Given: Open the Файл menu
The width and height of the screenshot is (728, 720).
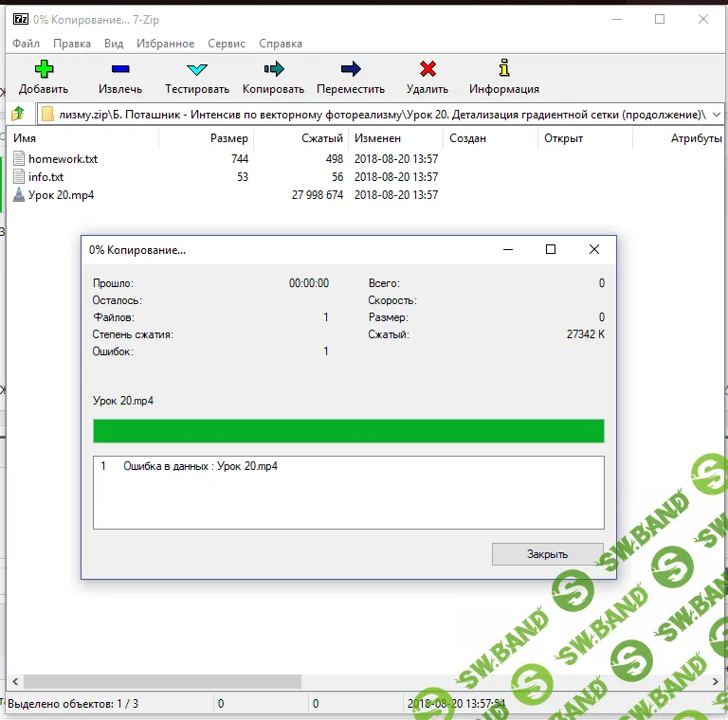Looking at the screenshot, I should point(27,44).
